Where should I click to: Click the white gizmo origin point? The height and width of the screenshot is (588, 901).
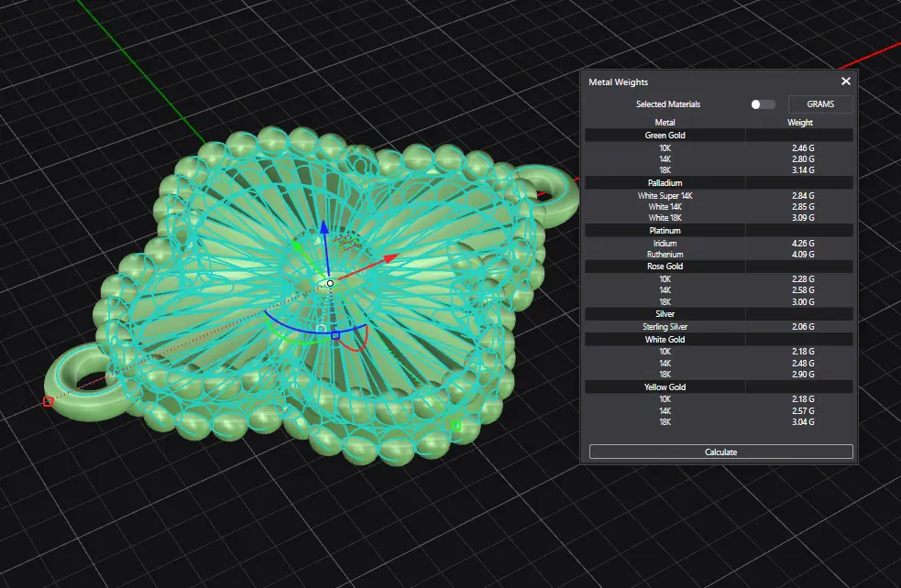pyautogui.click(x=330, y=283)
